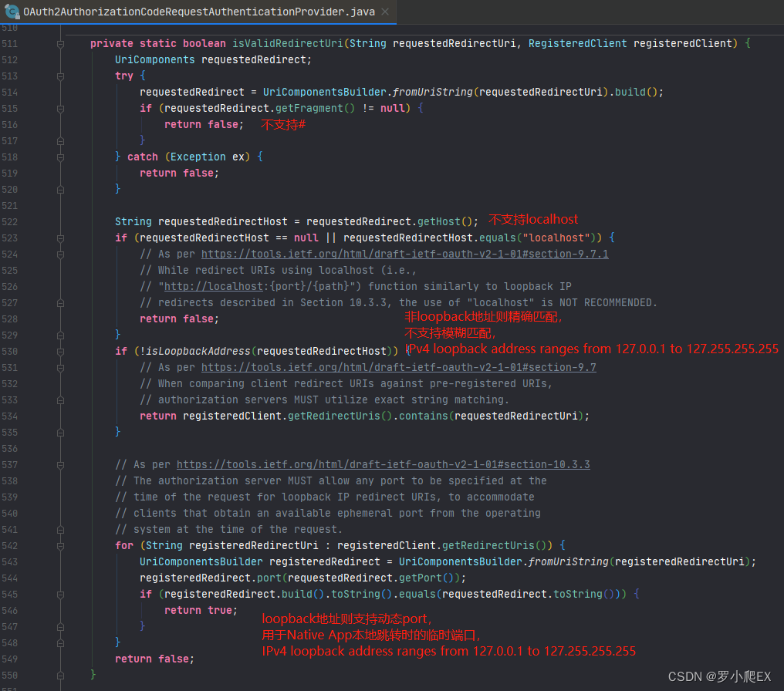Close the OAuth2AuthorizationCodeRequestAuthenticationProvider.java tab
The height and width of the screenshot is (691, 784).
click(x=385, y=12)
